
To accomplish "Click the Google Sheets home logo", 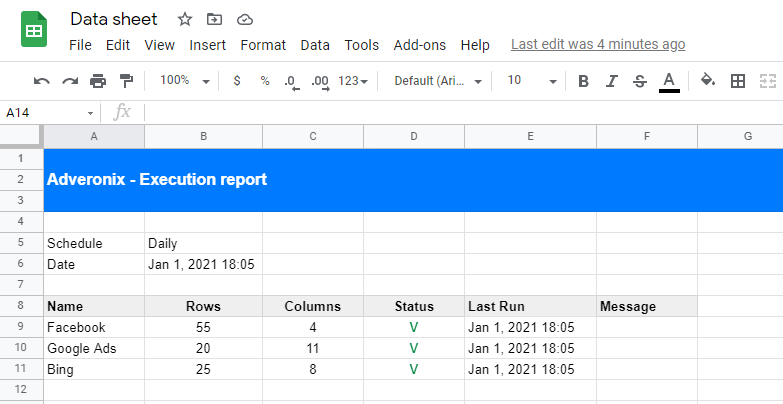I will pyautogui.click(x=34, y=29).
